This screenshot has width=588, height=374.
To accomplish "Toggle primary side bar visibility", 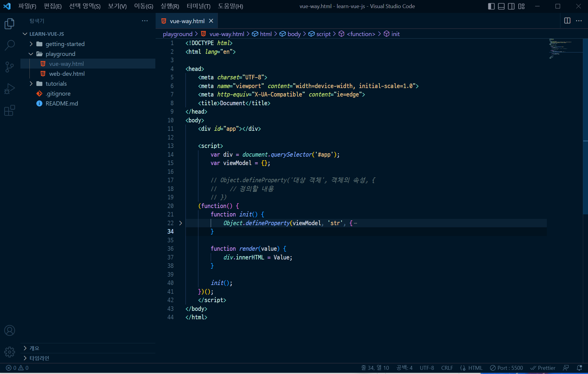I will tap(491, 6).
